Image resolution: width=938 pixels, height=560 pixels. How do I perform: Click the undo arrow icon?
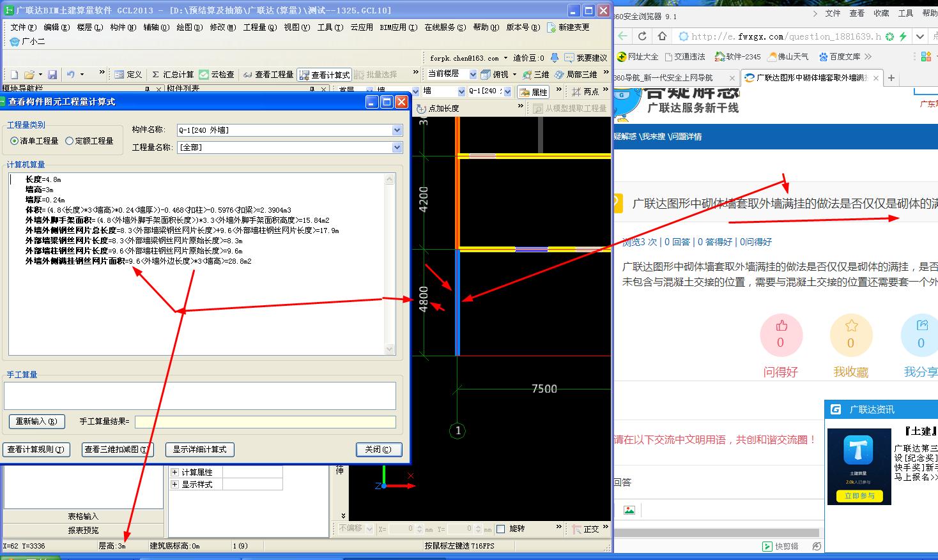pyautogui.click(x=70, y=75)
